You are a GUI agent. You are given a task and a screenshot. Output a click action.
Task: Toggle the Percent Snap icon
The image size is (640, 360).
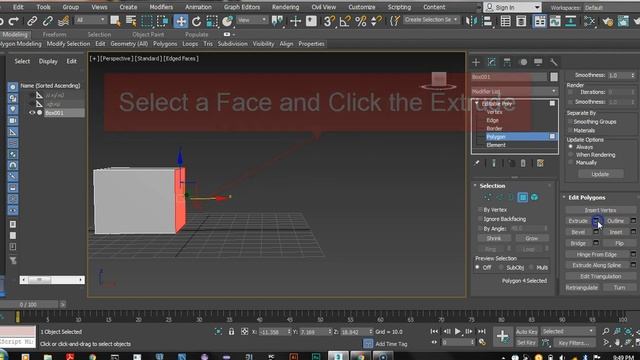tap(360, 21)
